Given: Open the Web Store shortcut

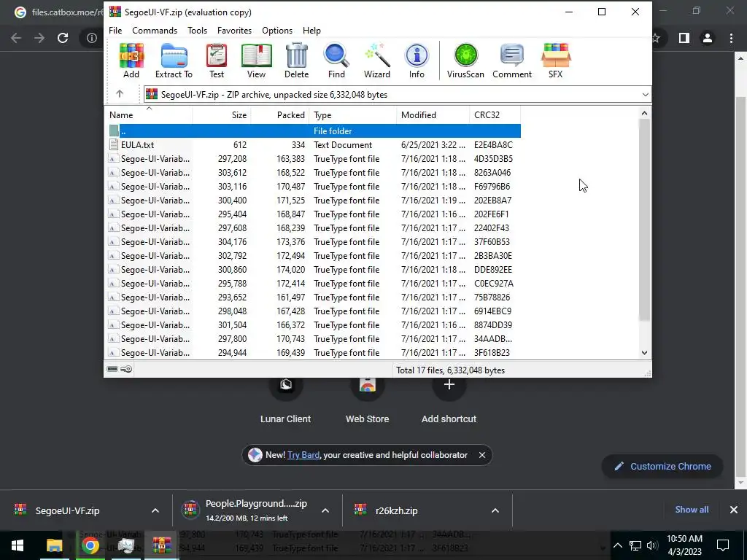Looking at the screenshot, I should pos(368,399).
